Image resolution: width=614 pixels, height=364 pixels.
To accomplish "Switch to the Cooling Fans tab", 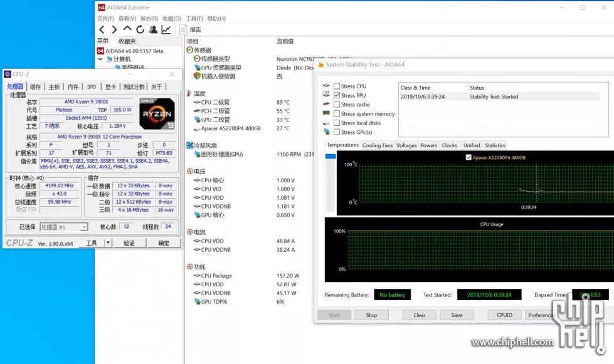I will [378, 145].
